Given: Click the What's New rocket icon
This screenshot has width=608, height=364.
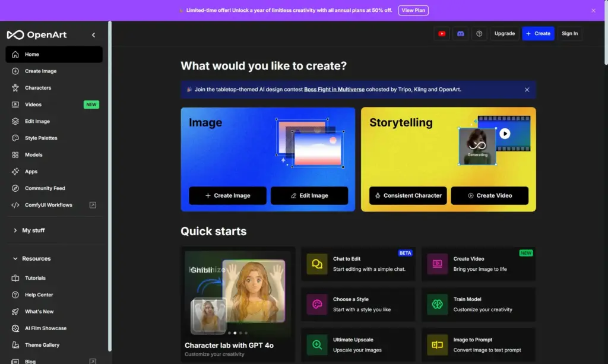Looking at the screenshot, I should (15, 312).
